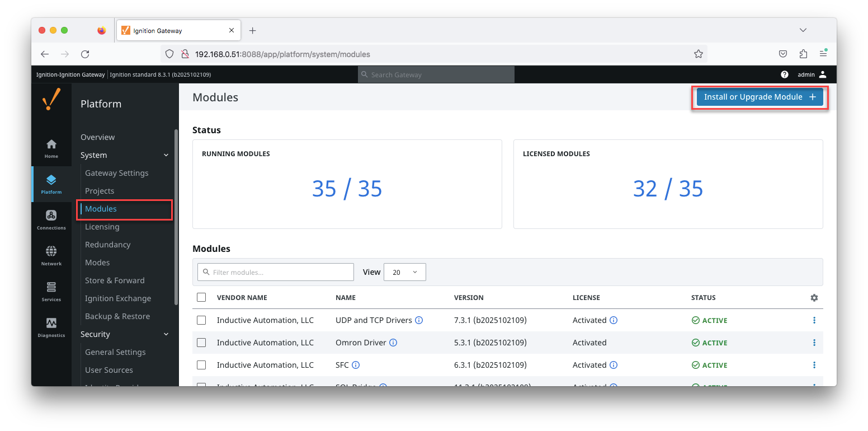Check the Omron Driver row checkbox
Image resolution: width=868 pixels, height=431 pixels.
[201, 343]
